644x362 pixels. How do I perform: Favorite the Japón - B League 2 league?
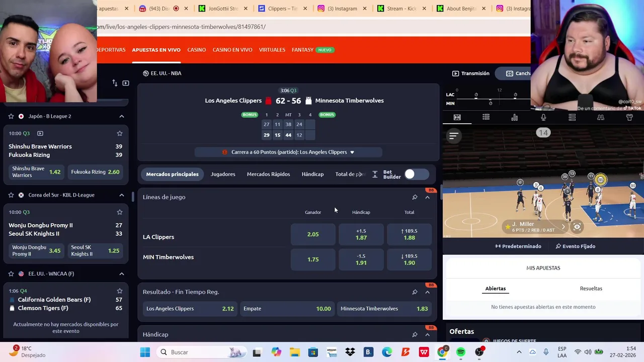click(11, 116)
